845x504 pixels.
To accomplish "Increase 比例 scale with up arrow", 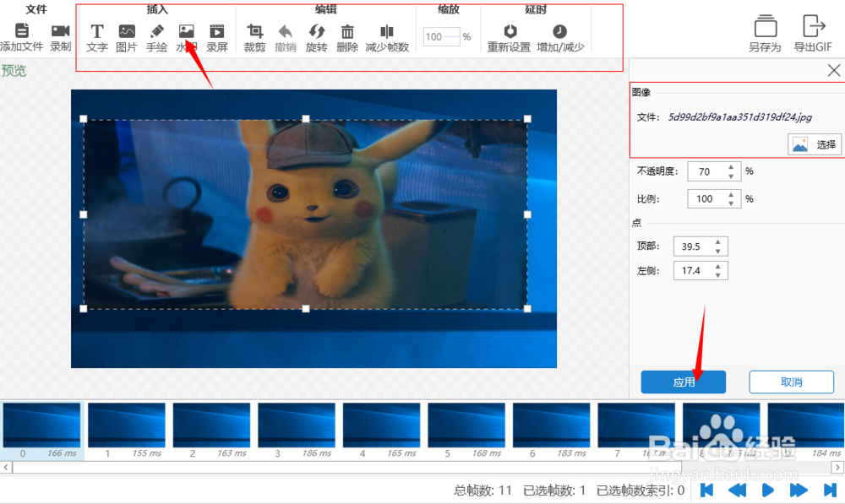I will coord(731,194).
